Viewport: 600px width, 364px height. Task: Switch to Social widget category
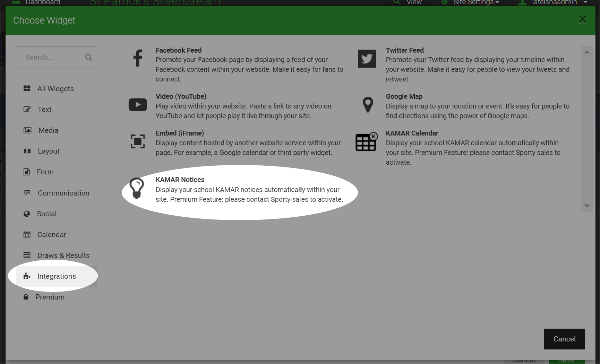[x=56, y=214]
